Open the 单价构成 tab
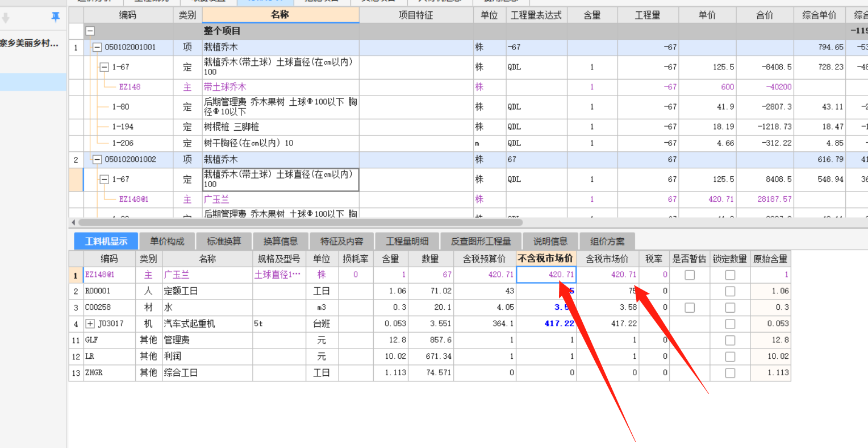868x448 pixels. click(167, 241)
